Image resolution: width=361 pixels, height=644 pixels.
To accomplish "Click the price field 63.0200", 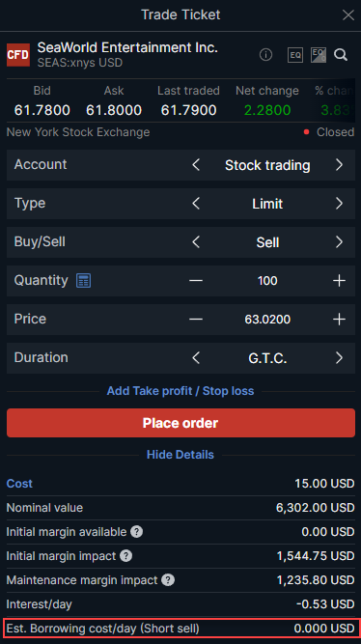I will click(x=267, y=320).
